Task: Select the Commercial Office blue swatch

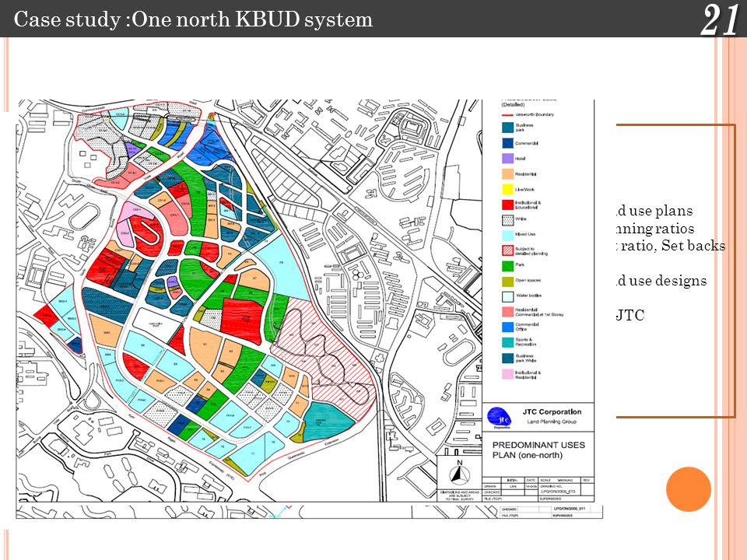Action: pos(507,327)
